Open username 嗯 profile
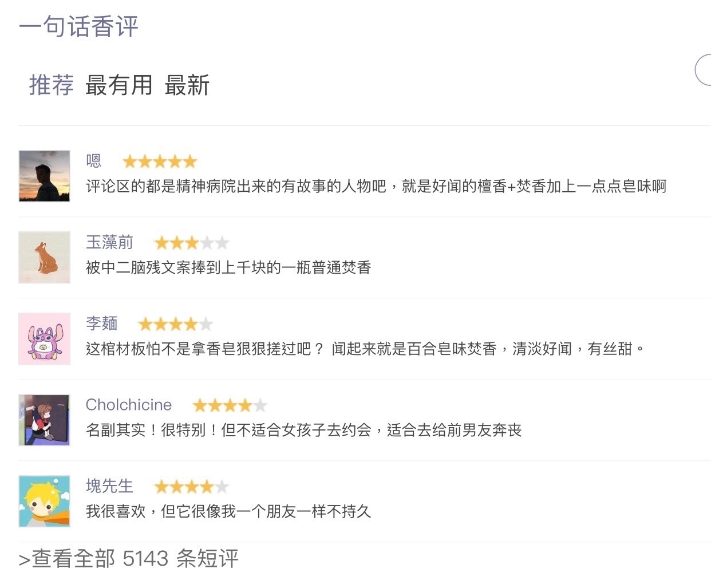 pos(93,161)
